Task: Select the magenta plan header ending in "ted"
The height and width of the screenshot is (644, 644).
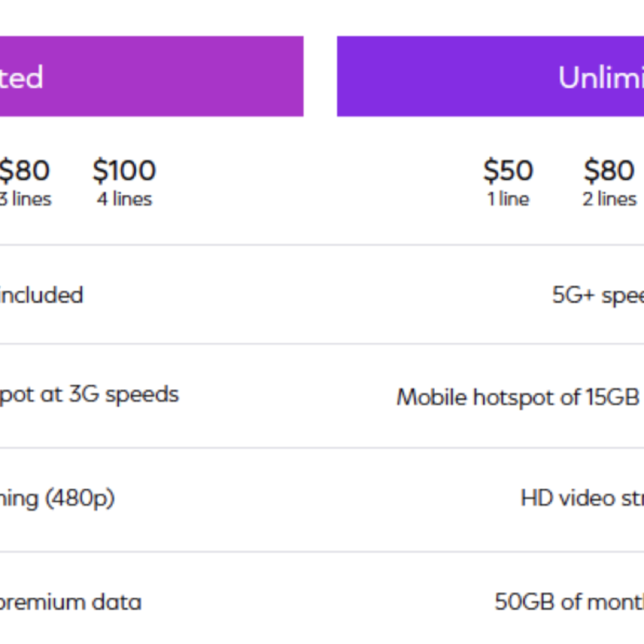Action: coord(150,76)
